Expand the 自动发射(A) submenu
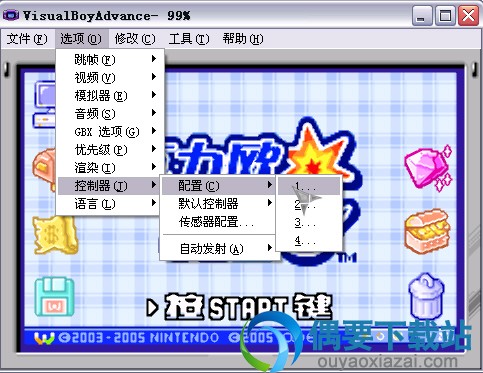483x373 pixels. (219, 249)
